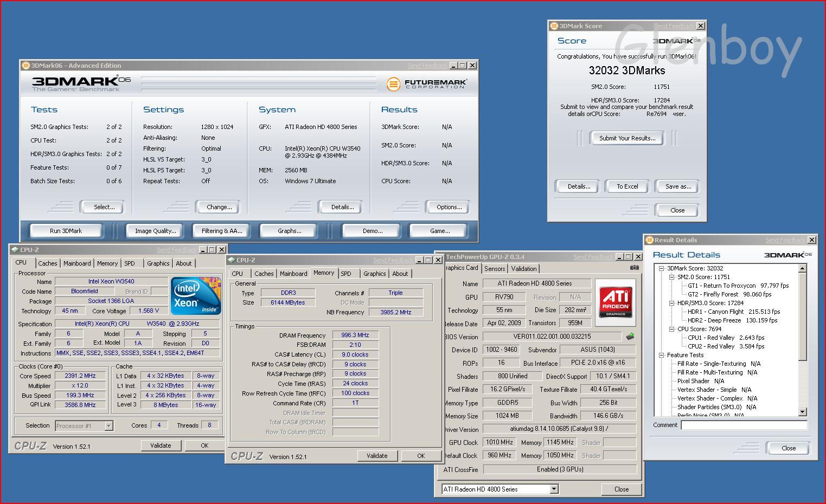Collapse the CPU Score tree node
This screenshot has height=504, width=826.
coord(671,329)
